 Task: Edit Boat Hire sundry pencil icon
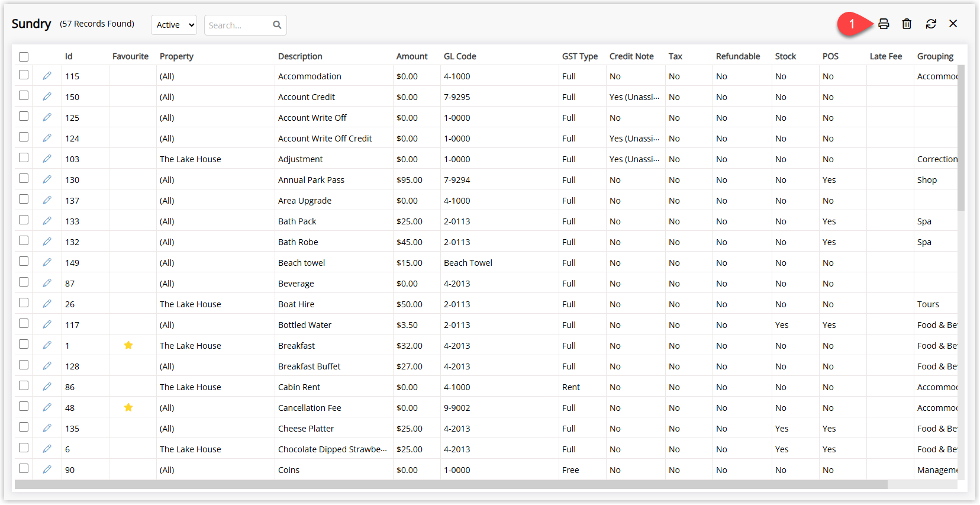[x=47, y=304]
